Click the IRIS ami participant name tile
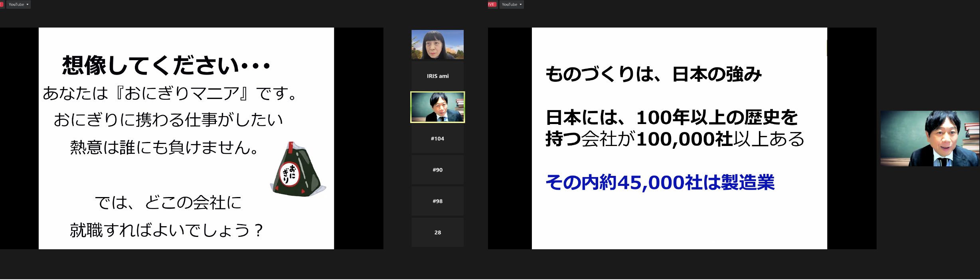The height and width of the screenshot is (280, 980). tap(437, 76)
